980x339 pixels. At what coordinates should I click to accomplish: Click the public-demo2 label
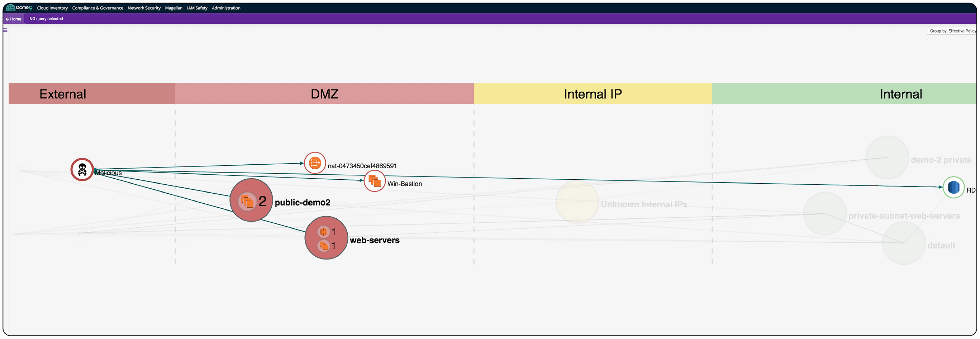(x=303, y=203)
